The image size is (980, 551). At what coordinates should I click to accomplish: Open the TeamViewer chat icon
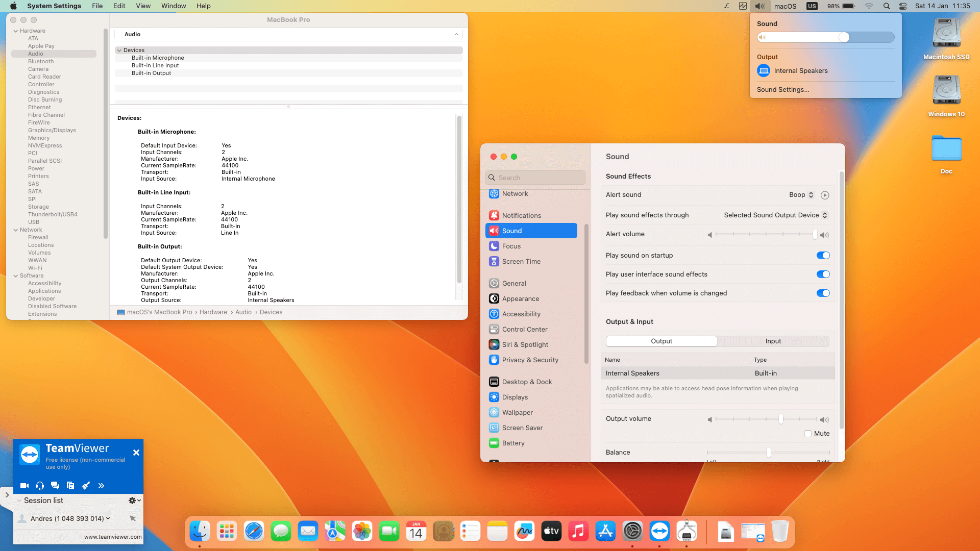[x=55, y=486]
